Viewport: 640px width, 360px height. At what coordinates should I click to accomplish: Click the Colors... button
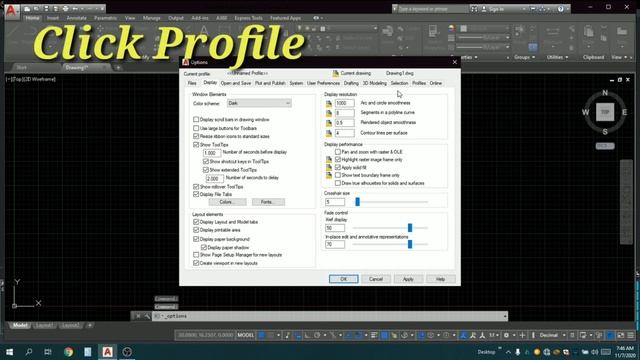pyautogui.click(x=227, y=202)
